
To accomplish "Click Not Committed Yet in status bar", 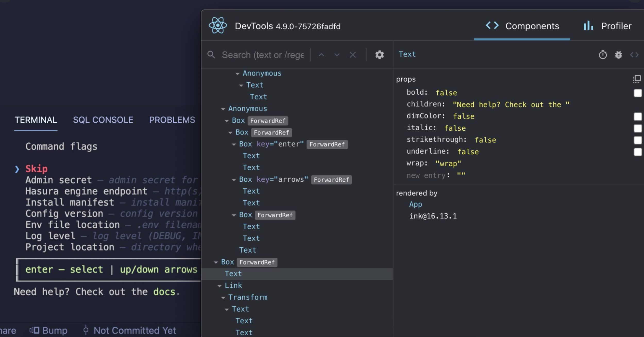I will (x=134, y=330).
